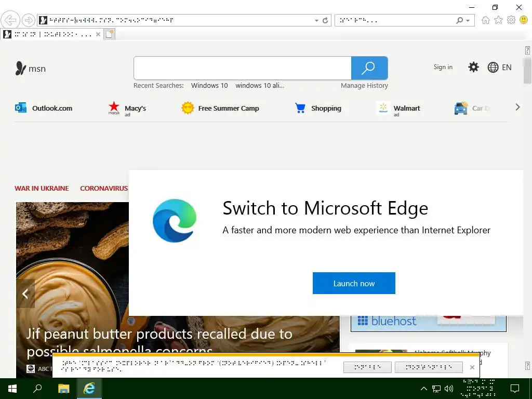Open the partially hidden Car shortcut
Screen dimensions: 532x399
point(472,108)
